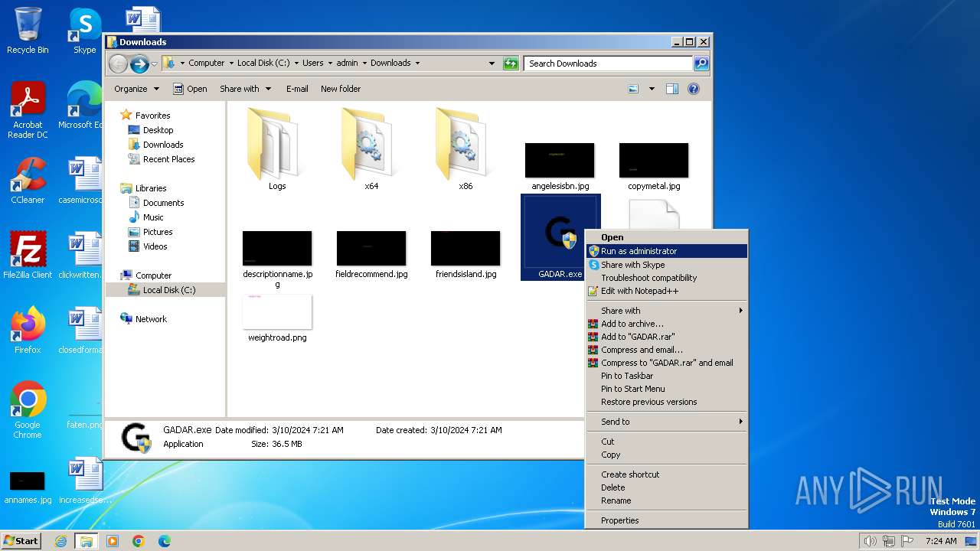
Task: Open view options dropdown arrow
Action: pyautogui.click(x=652, y=89)
